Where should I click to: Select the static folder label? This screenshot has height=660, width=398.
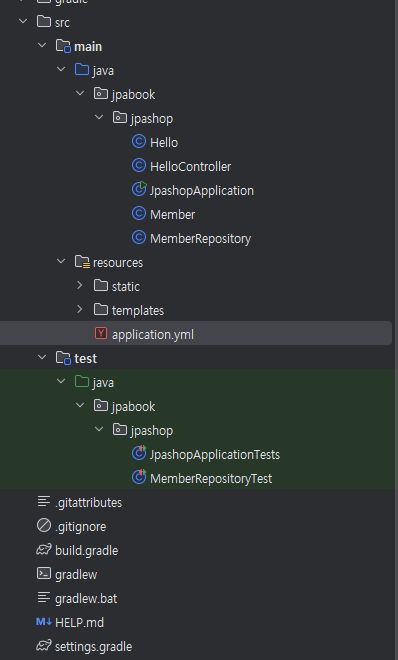[126, 287]
